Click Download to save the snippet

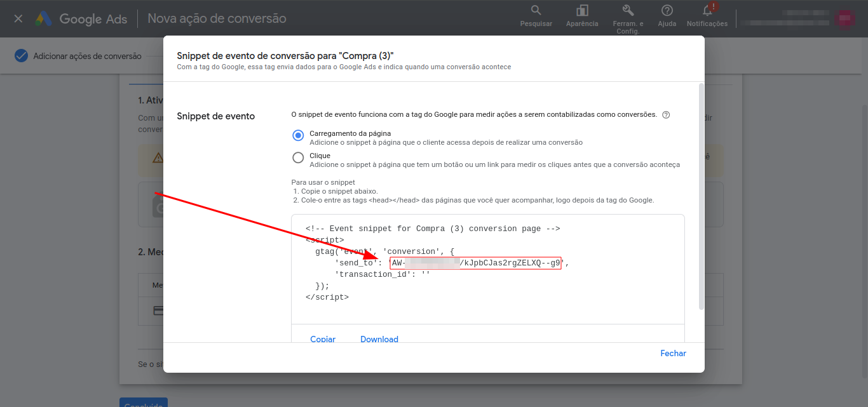pos(379,339)
